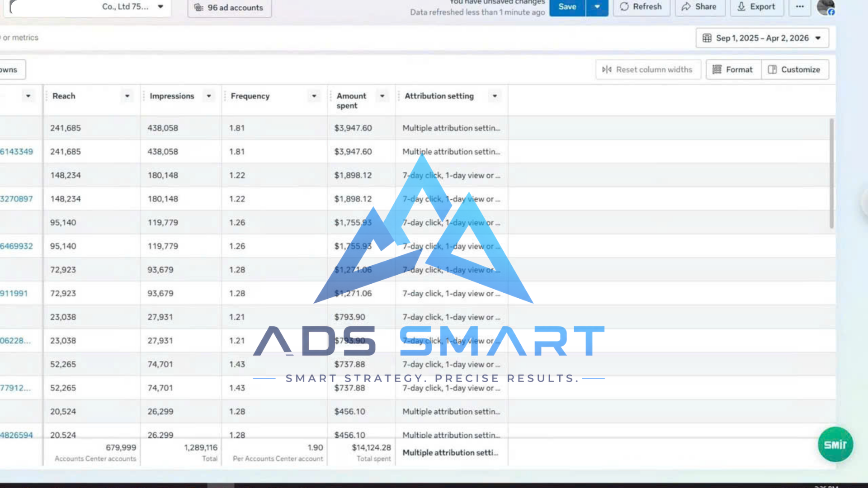Open the Attribution setting column dropdown arrow
868x488 pixels.
pyautogui.click(x=495, y=96)
